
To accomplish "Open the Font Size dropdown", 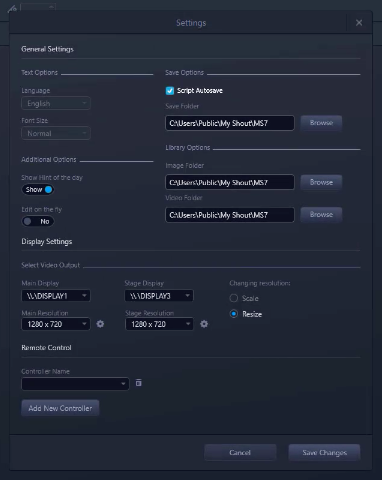I will [x=56, y=133].
